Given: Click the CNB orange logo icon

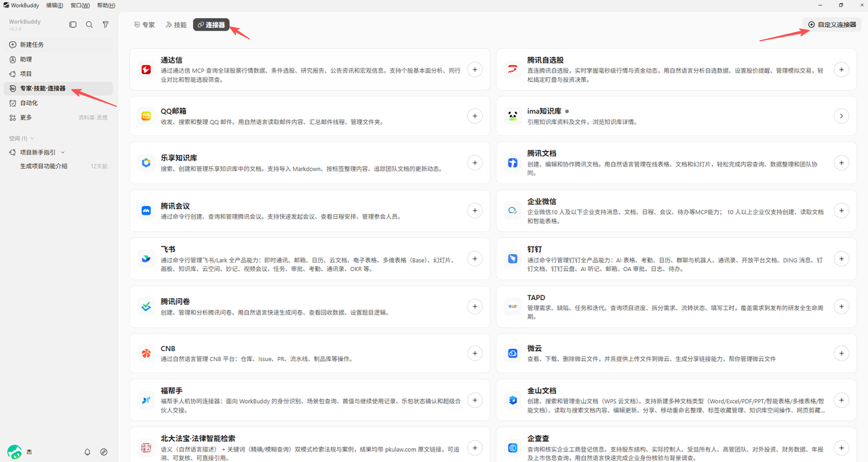Looking at the screenshot, I should (146, 353).
